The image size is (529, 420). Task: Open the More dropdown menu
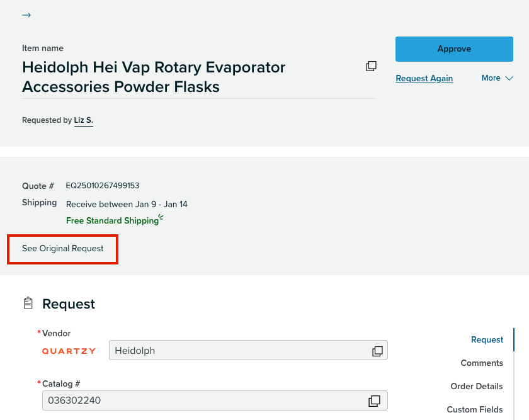coord(498,78)
